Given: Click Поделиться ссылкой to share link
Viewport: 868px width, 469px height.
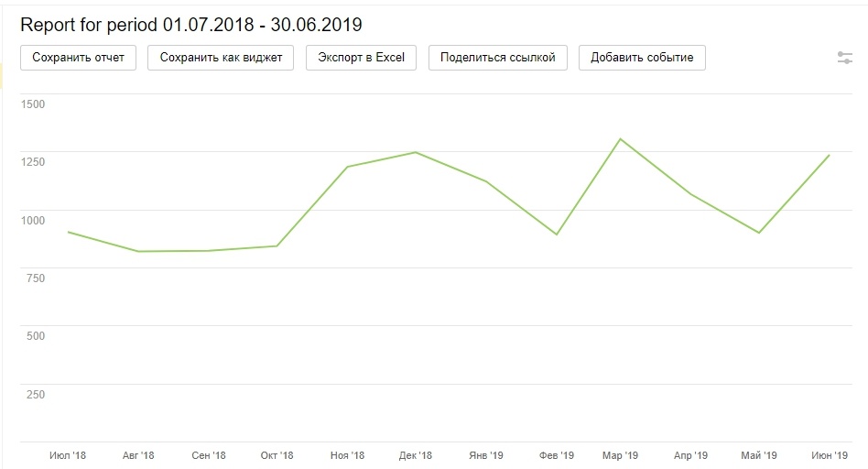Looking at the screenshot, I should (x=497, y=57).
